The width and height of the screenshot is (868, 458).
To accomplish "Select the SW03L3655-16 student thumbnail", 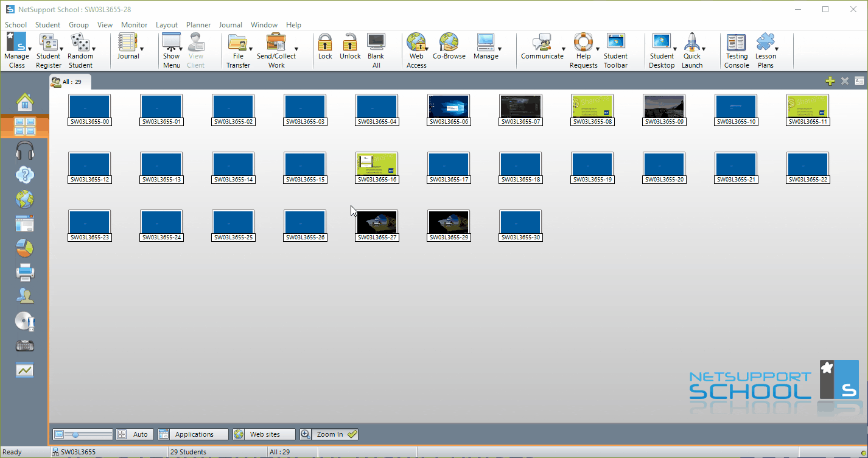I will [x=377, y=167].
